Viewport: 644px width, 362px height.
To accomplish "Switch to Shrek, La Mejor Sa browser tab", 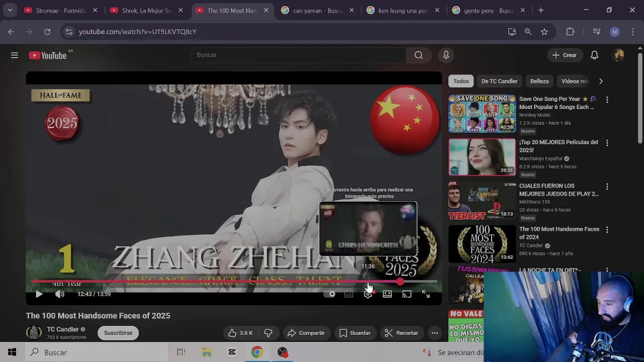I will (146, 10).
